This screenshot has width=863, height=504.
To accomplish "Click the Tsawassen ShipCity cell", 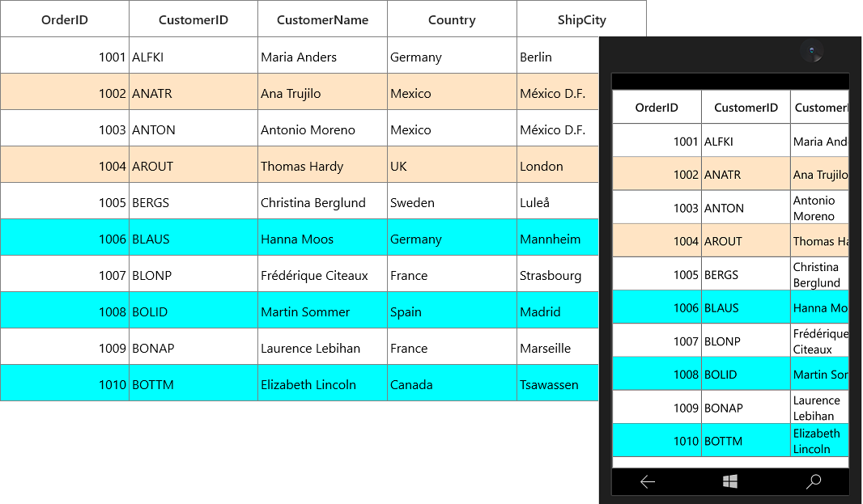I will pyautogui.click(x=558, y=383).
